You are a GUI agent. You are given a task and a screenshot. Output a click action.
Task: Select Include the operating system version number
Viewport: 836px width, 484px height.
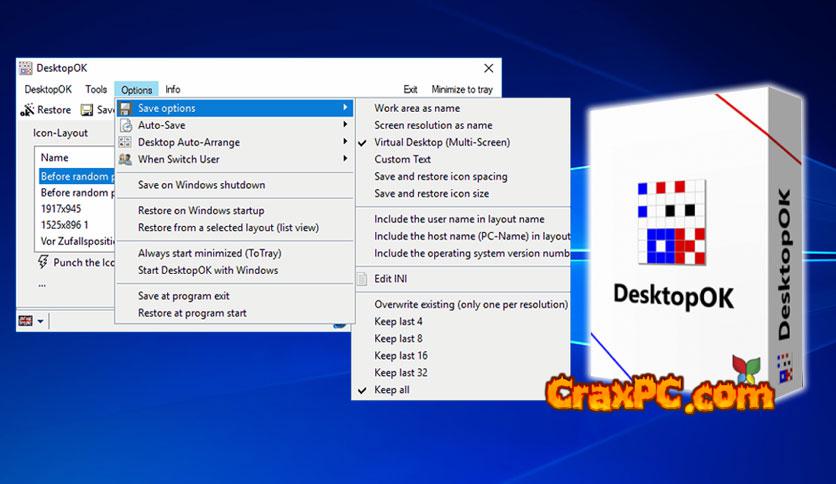pyautogui.click(x=472, y=253)
